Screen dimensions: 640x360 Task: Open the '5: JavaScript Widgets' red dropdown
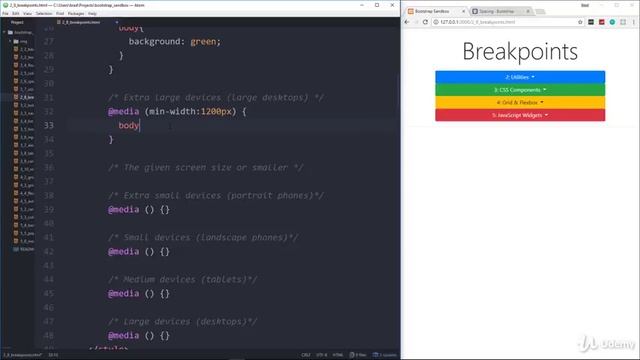[520, 115]
